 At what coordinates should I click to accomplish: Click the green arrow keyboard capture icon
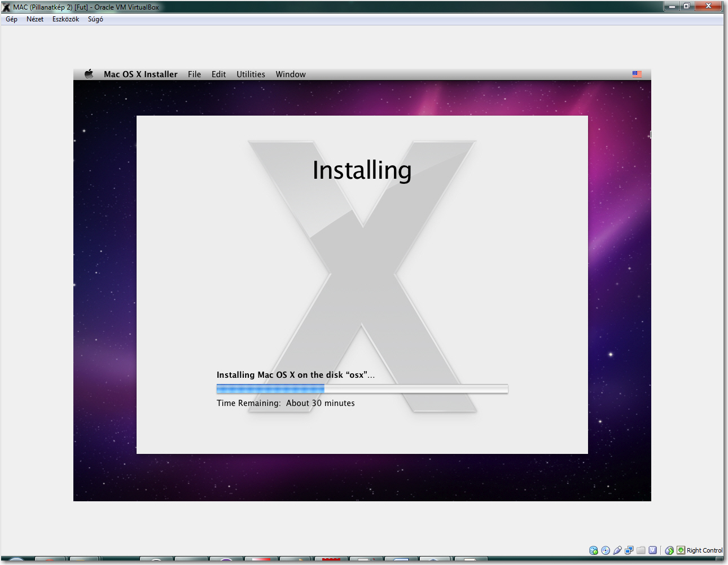(x=681, y=550)
